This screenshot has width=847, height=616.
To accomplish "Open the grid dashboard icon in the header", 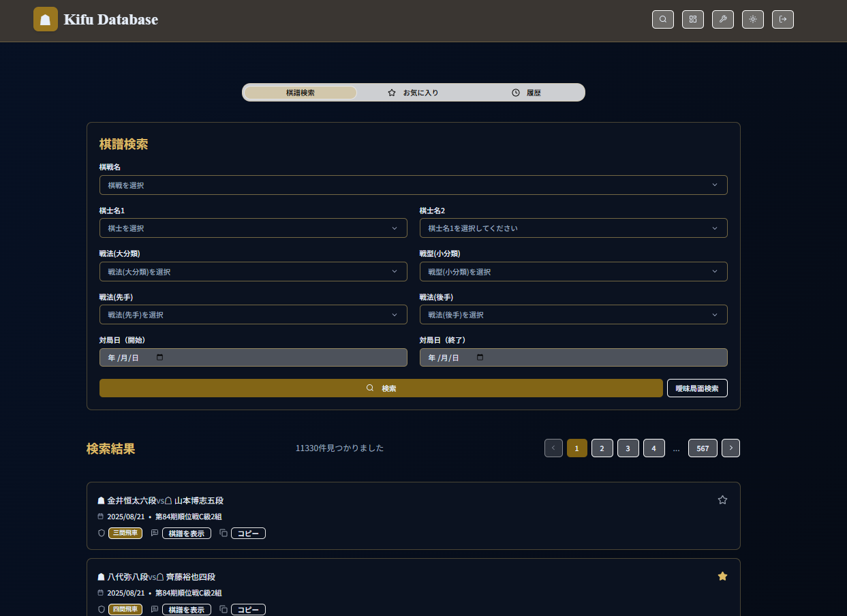I will pos(692,19).
